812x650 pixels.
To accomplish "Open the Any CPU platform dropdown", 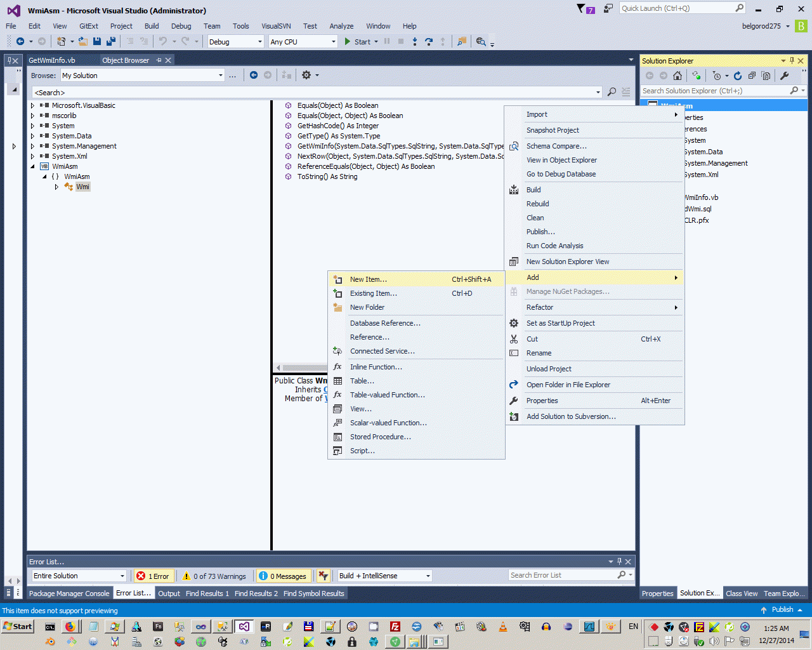I will 303,41.
